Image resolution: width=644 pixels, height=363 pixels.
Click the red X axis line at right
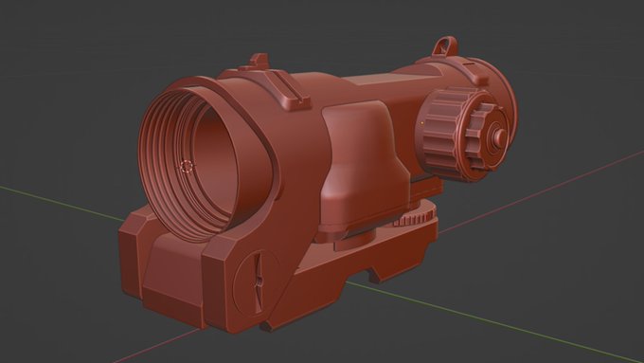coord(542,192)
